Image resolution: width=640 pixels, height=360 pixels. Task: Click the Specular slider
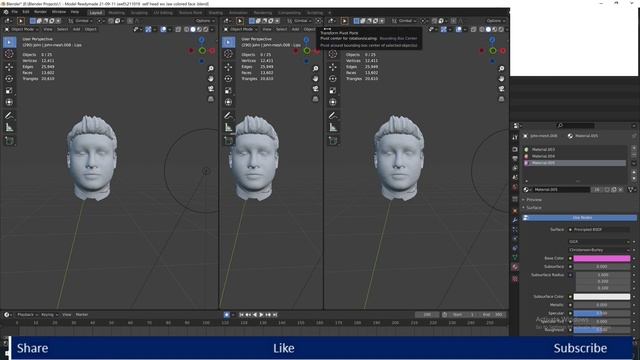coord(602,313)
